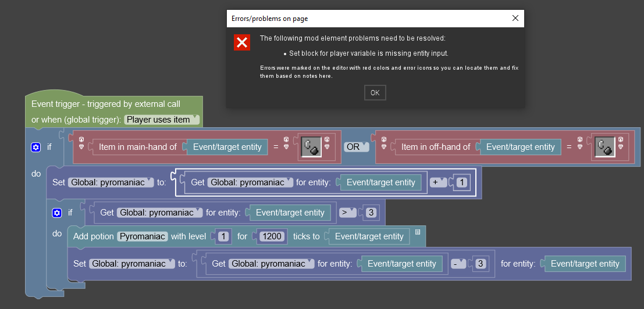Screen dimensions: 644x309
Task: Select the Event/target entity block after 'Item in off-hand of'
Action: pyautogui.click(x=520, y=147)
